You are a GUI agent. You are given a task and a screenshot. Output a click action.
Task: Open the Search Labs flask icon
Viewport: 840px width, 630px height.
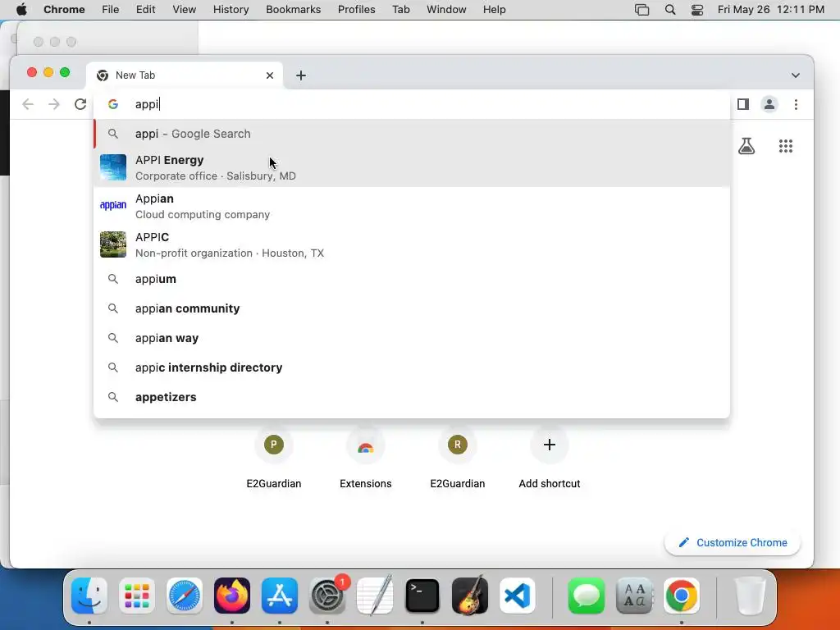tap(746, 146)
